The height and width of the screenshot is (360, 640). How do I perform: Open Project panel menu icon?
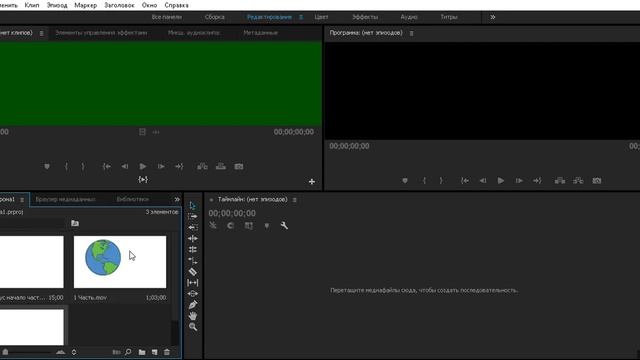pos(22,200)
